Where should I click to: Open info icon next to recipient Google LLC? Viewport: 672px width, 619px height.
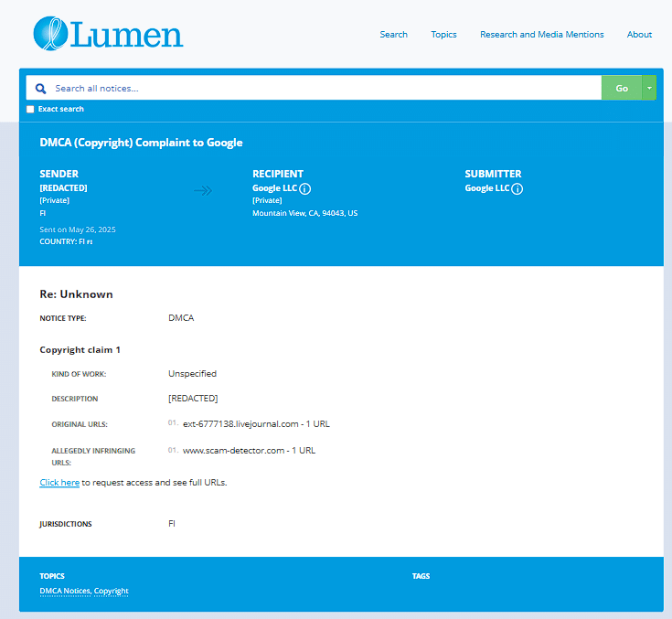(x=304, y=188)
